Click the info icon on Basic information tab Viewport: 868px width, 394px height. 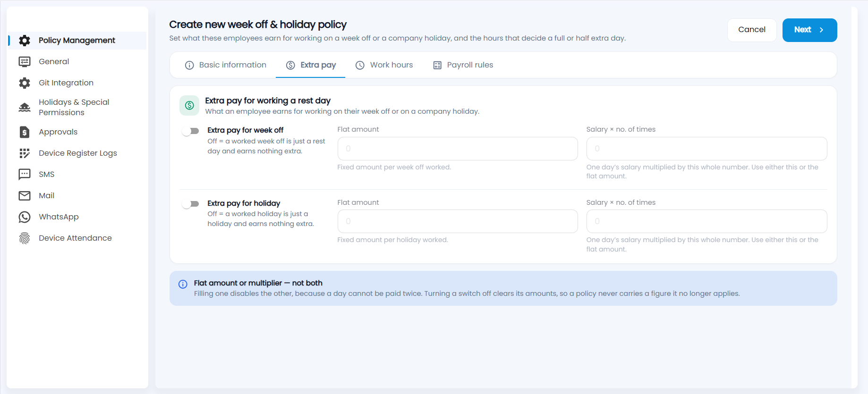click(189, 65)
